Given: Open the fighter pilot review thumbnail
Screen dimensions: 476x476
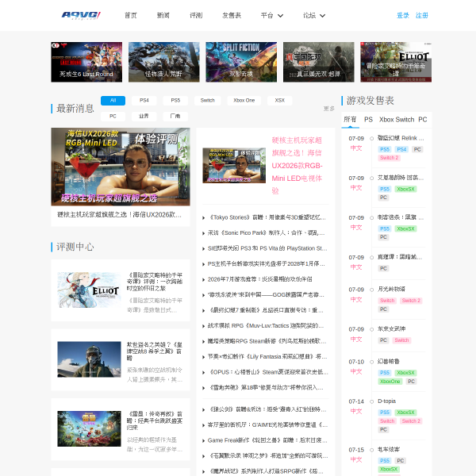Looking at the screenshot, I should tap(89, 359).
